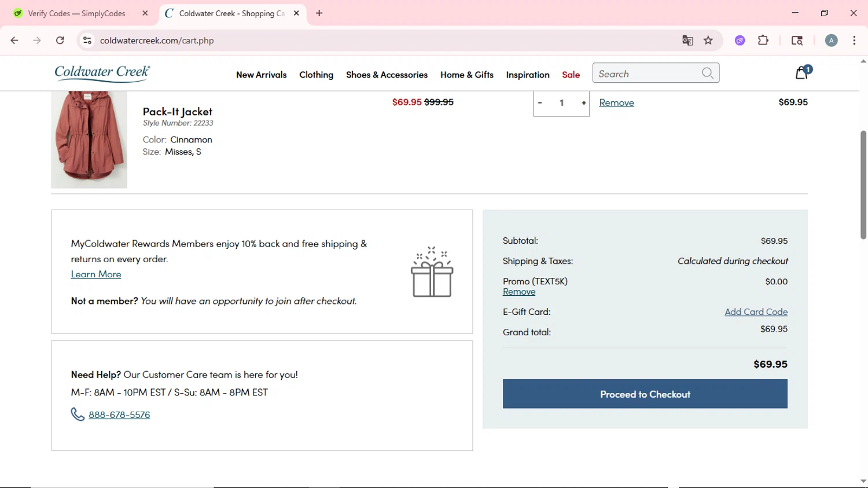The image size is (868, 488).
Task: Click the scrollbar down arrow
Action: tap(863, 481)
